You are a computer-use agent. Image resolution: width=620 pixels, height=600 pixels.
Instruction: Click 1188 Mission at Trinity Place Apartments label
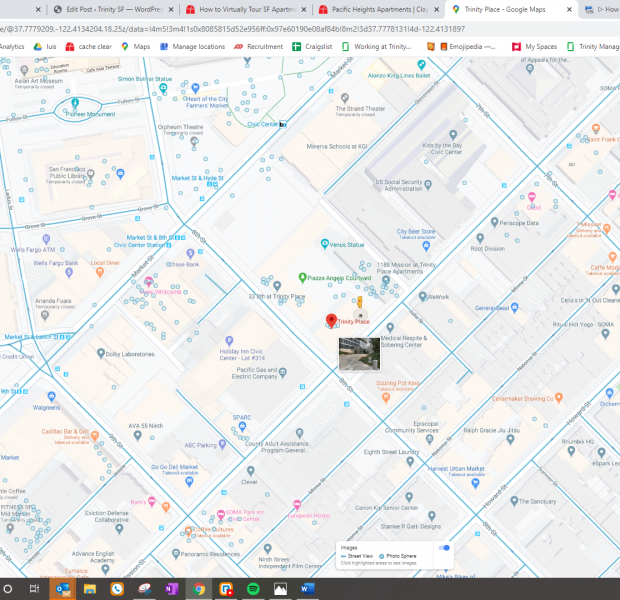point(406,268)
